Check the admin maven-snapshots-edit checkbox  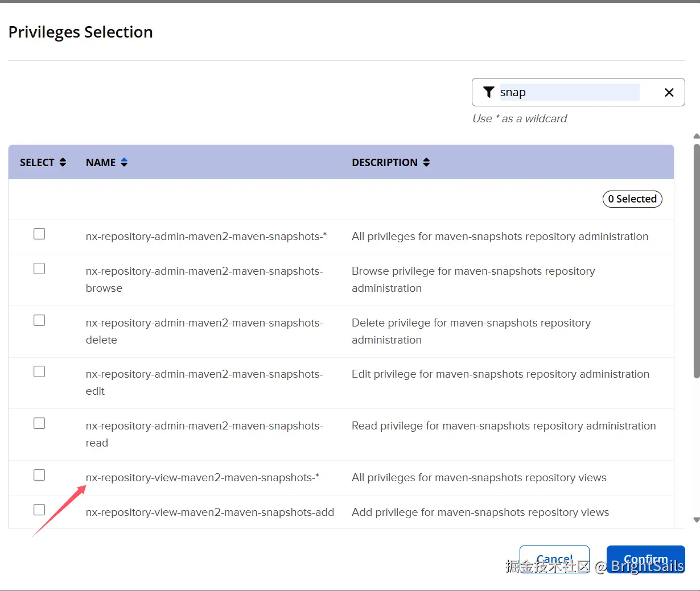(x=39, y=371)
